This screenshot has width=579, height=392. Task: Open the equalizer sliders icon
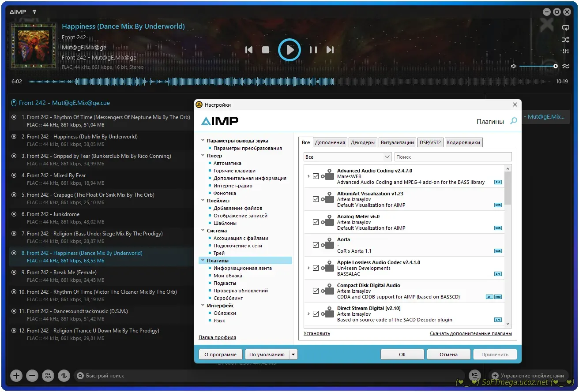(565, 52)
